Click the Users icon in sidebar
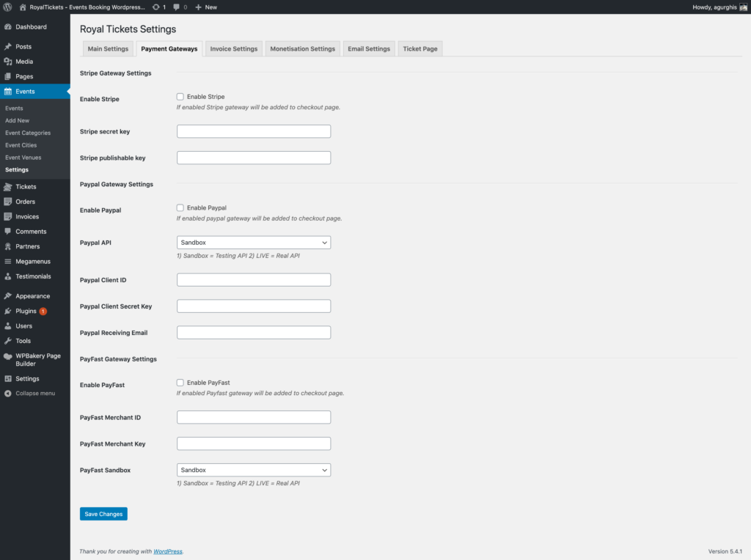This screenshot has height=560, width=751. (7, 326)
